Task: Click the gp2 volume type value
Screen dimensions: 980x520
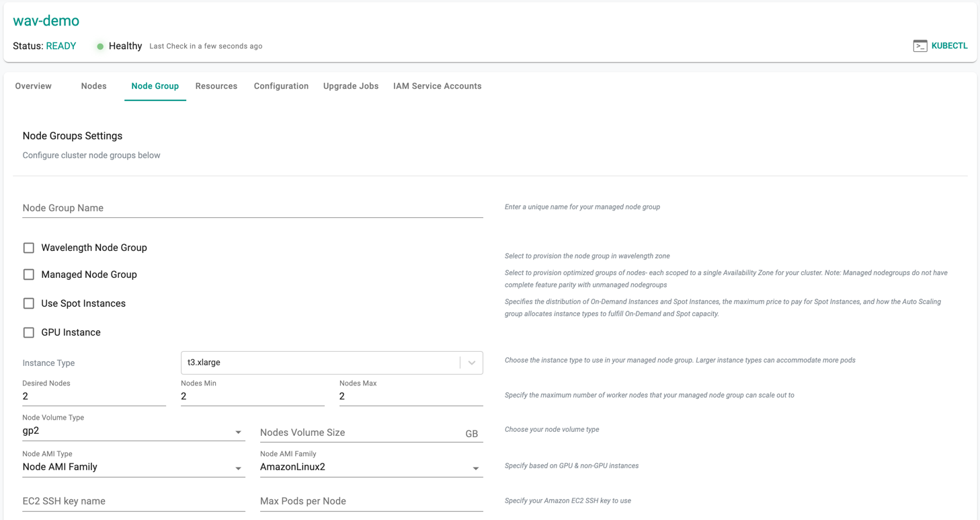Action: coord(31,431)
